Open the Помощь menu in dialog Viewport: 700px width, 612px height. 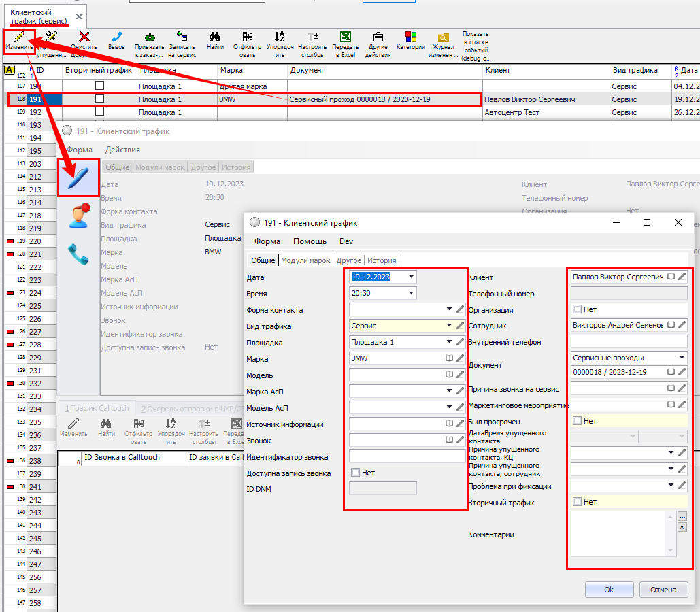(x=310, y=241)
